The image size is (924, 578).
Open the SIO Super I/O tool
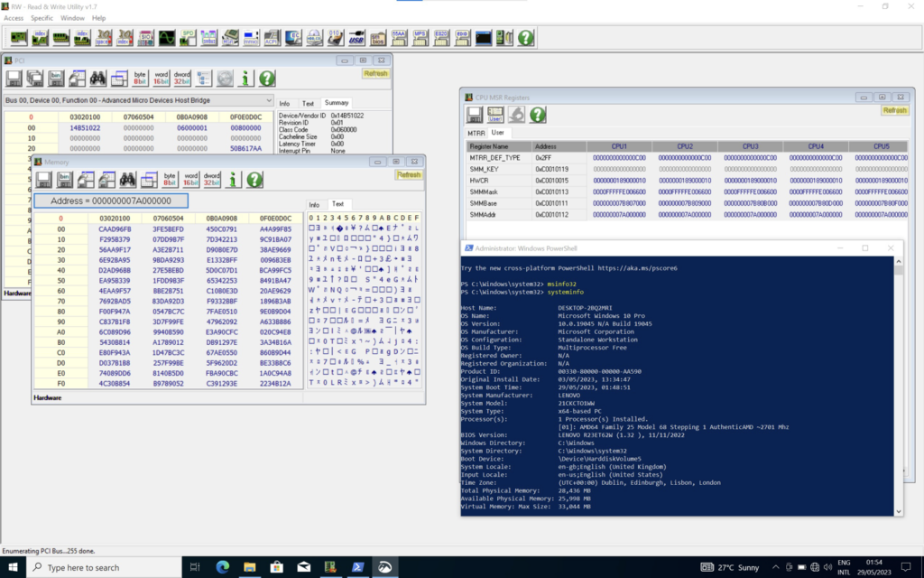[x=145, y=38]
